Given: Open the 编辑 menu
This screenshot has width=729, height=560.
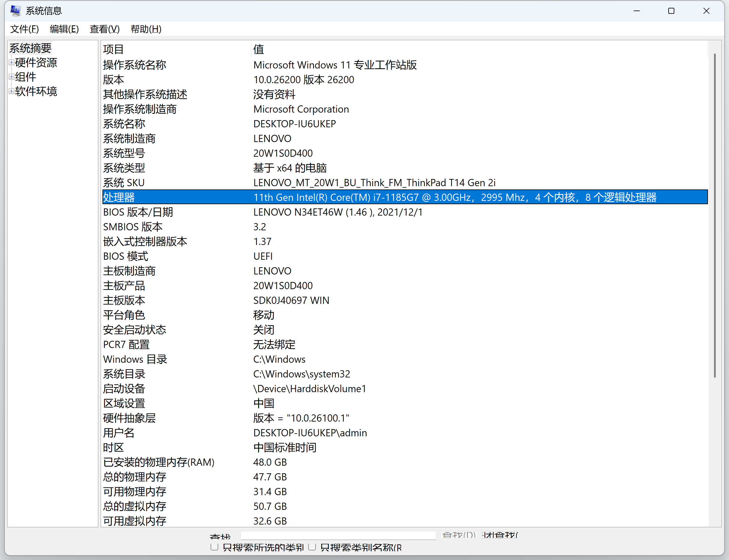Looking at the screenshot, I should [x=63, y=29].
